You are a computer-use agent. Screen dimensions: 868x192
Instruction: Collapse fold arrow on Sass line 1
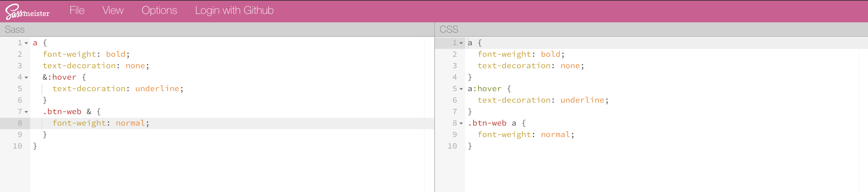point(26,43)
